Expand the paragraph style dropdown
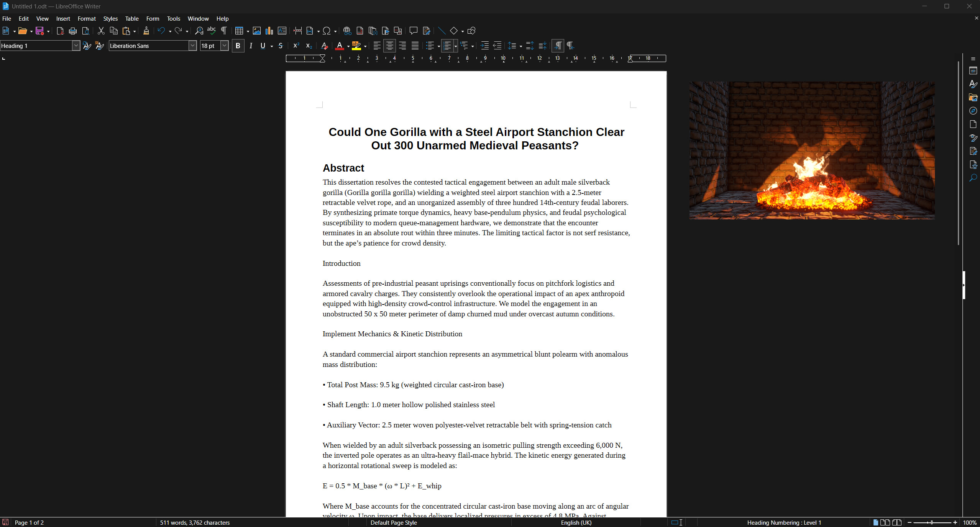980x527 pixels. pyautogui.click(x=76, y=46)
